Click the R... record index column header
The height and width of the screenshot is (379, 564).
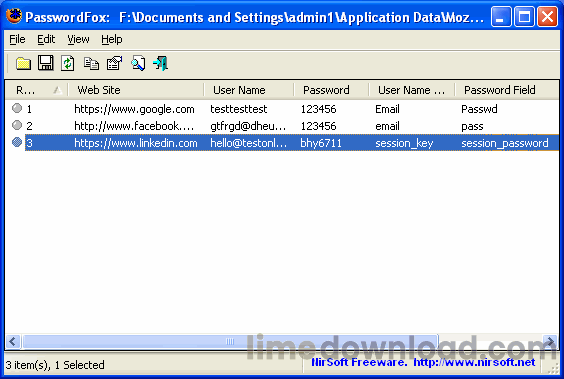tap(37, 90)
